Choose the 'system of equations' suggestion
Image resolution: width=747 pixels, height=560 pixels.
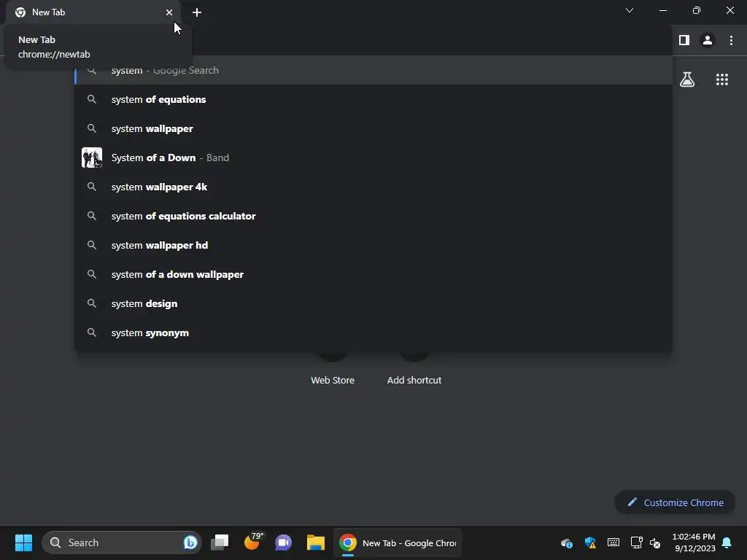pyautogui.click(x=373, y=99)
